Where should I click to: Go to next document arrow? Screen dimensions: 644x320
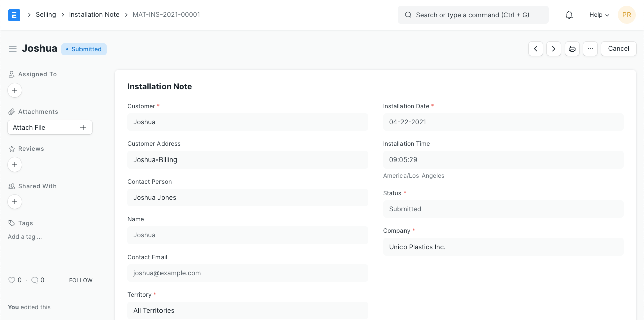554,49
